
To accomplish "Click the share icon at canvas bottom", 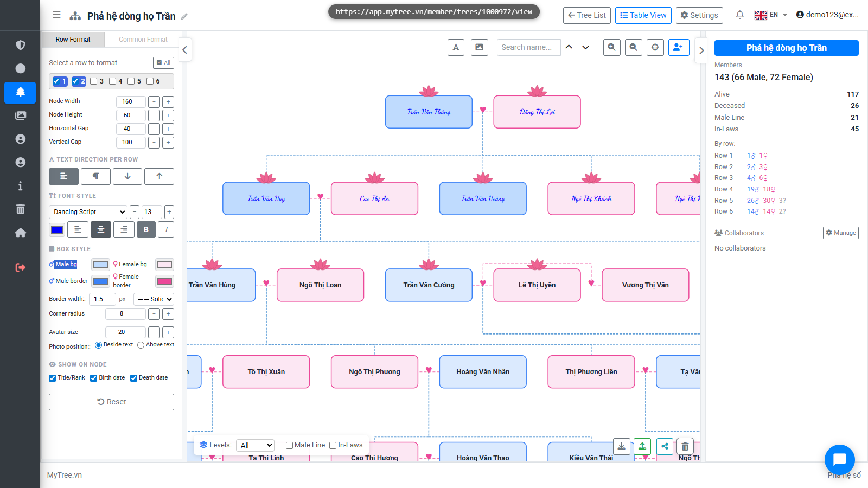I will (x=665, y=446).
